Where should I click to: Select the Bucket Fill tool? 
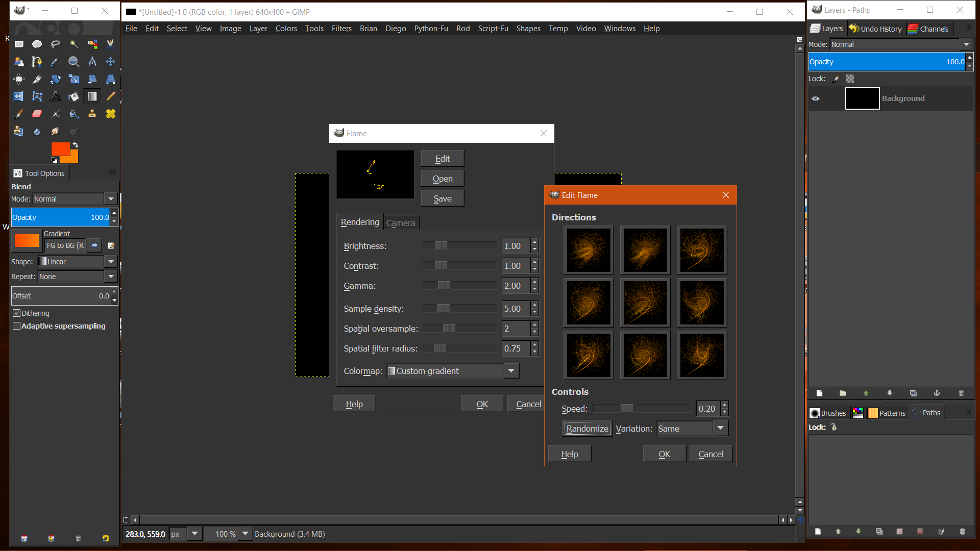(x=74, y=96)
